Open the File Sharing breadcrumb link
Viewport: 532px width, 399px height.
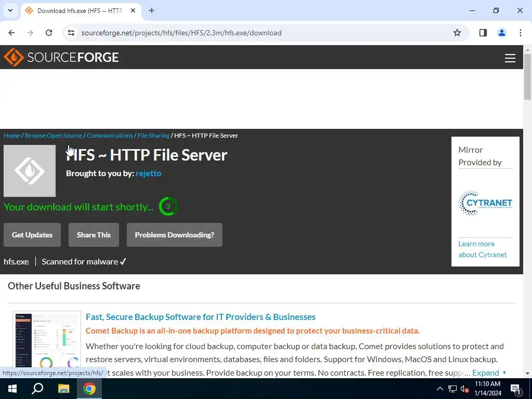point(153,136)
